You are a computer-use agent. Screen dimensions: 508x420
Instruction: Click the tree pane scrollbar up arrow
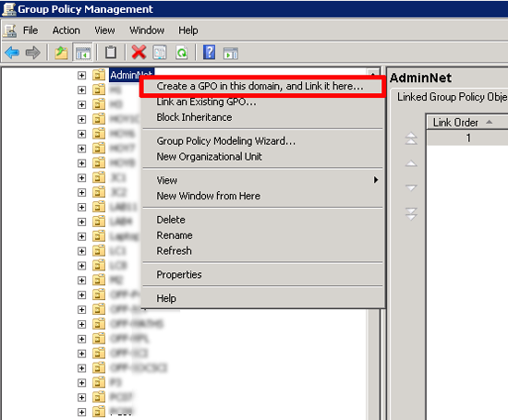373,73
